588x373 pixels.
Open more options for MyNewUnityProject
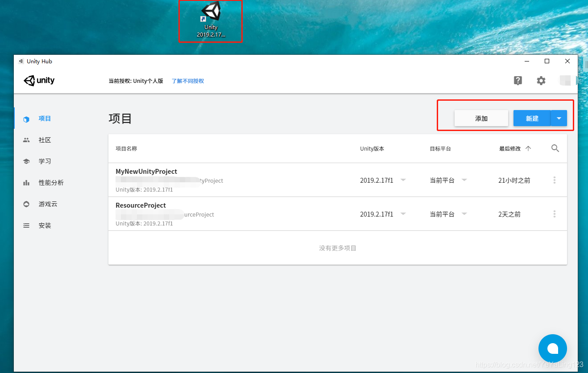pyautogui.click(x=555, y=180)
